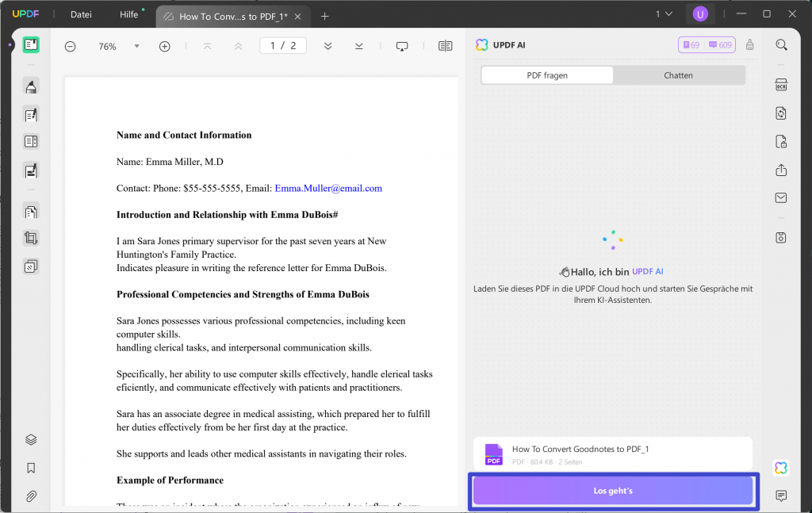Open the OCR recognition tool
812x513 pixels.
781,85
